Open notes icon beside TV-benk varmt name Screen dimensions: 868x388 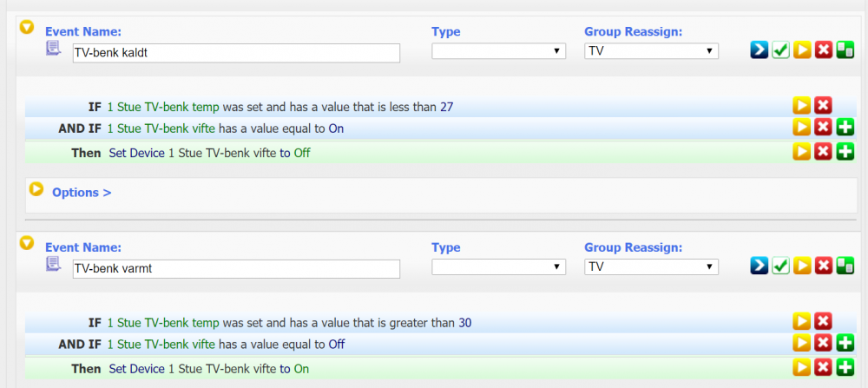[53, 264]
